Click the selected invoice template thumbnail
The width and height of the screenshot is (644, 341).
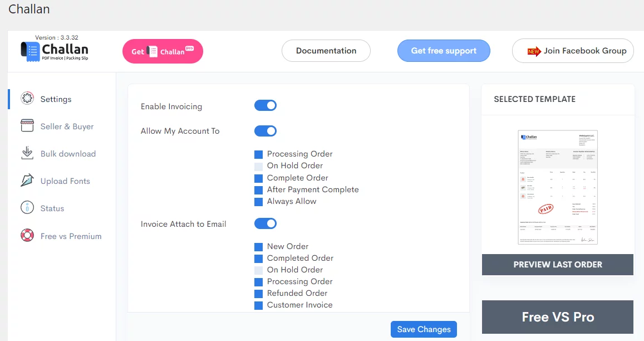coord(558,187)
